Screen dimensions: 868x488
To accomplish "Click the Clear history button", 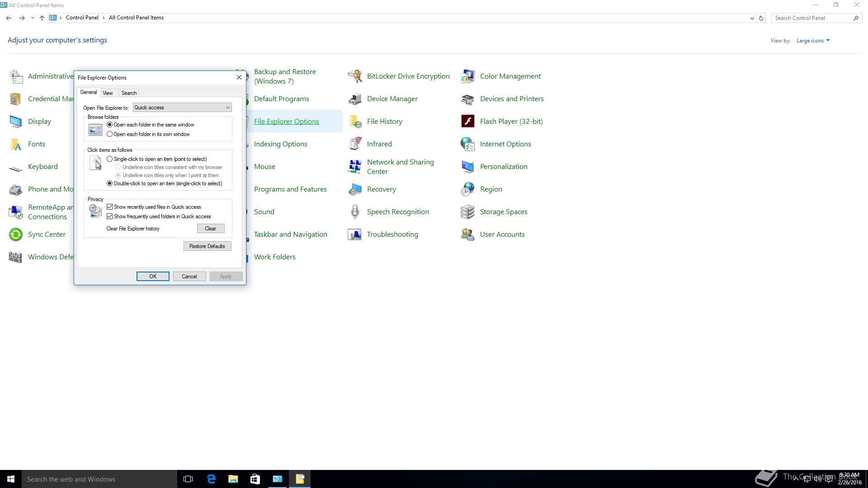I will (x=211, y=229).
